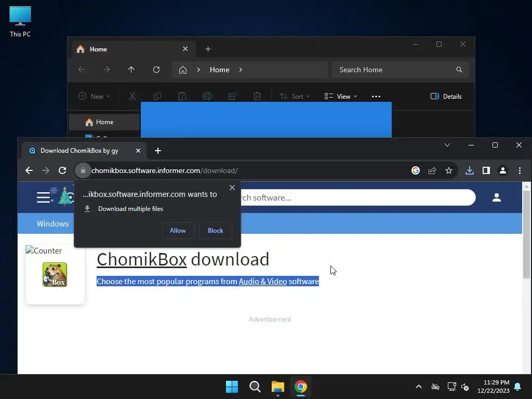Screen dimensions: 532x399
Task: Click the Explorer search magnifier icon
Action: [459, 70]
